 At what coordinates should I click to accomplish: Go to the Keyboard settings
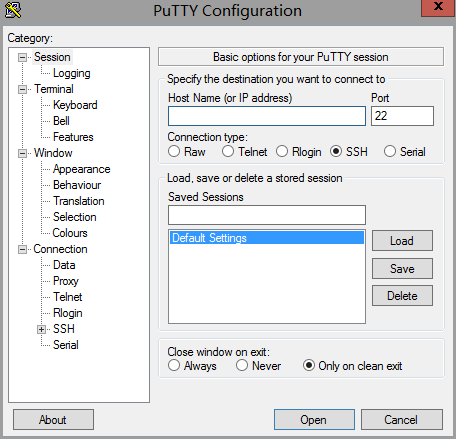(75, 105)
